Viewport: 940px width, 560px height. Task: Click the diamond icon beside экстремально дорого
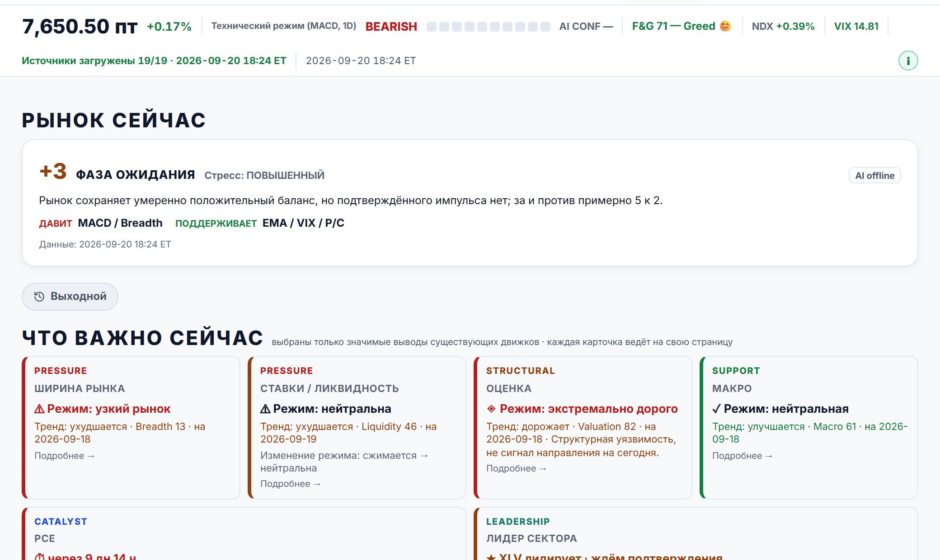point(491,409)
